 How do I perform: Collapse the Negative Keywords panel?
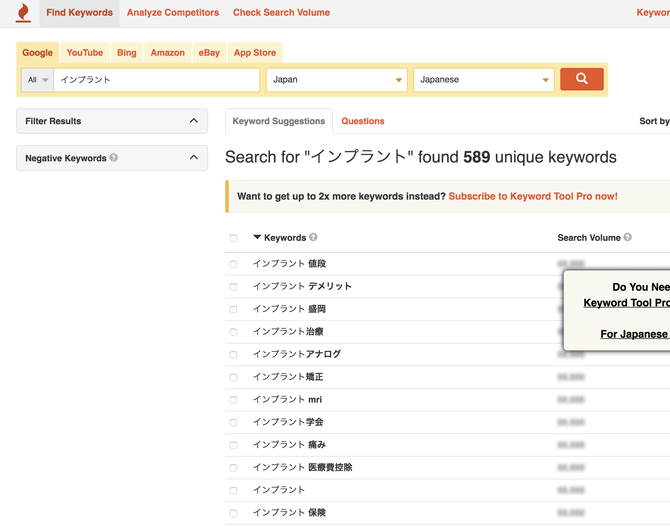point(193,158)
